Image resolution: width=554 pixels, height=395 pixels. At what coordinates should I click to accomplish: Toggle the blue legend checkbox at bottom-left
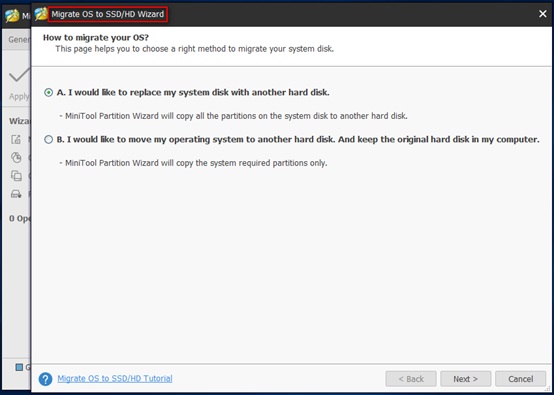pyautogui.click(x=19, y=367)
